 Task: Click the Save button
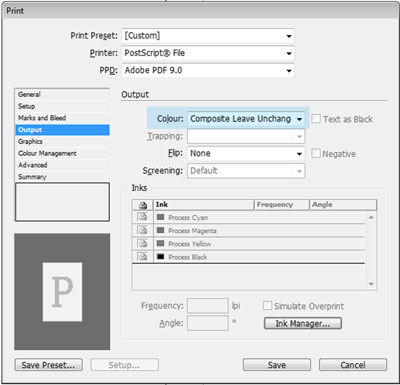pos(277,365)
